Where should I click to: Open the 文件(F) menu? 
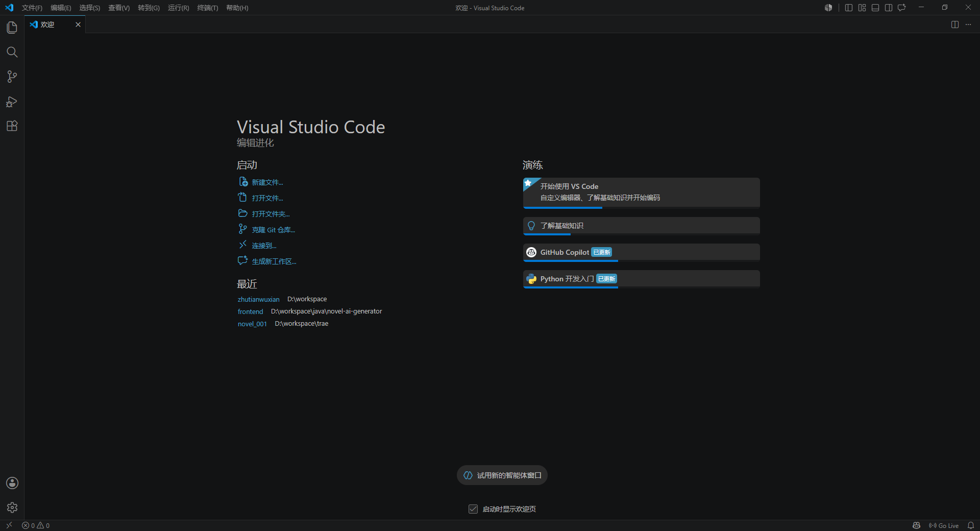click(32, 8)
